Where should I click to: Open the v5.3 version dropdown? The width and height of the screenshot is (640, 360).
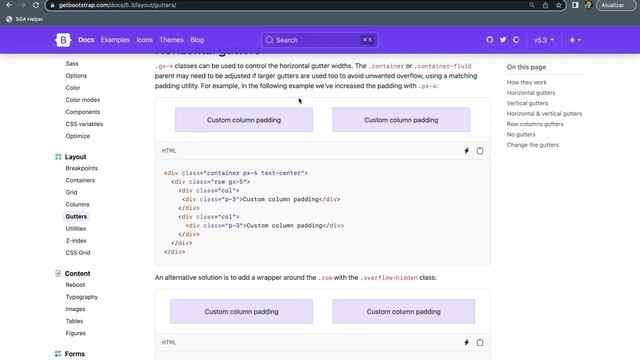(x=544, y=40)
